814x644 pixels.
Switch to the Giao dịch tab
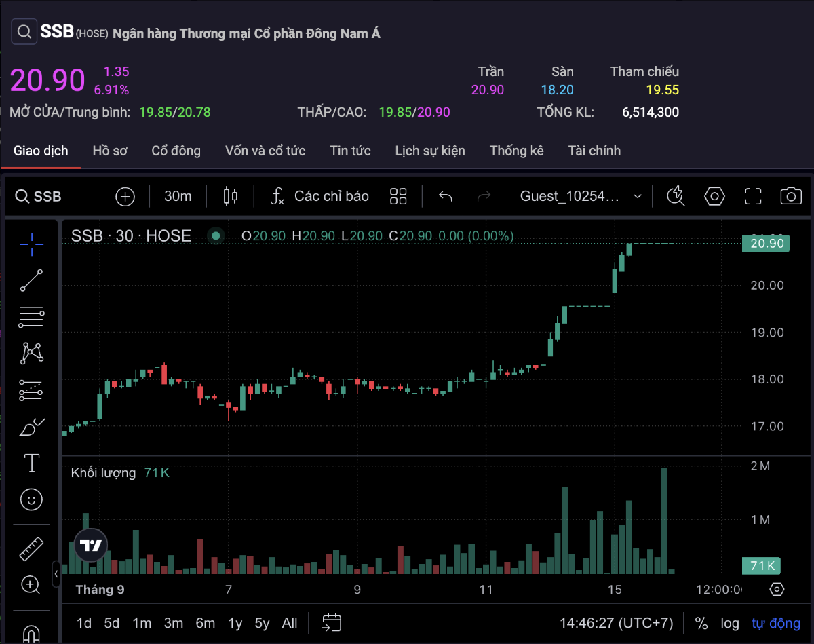pos(41,151)
